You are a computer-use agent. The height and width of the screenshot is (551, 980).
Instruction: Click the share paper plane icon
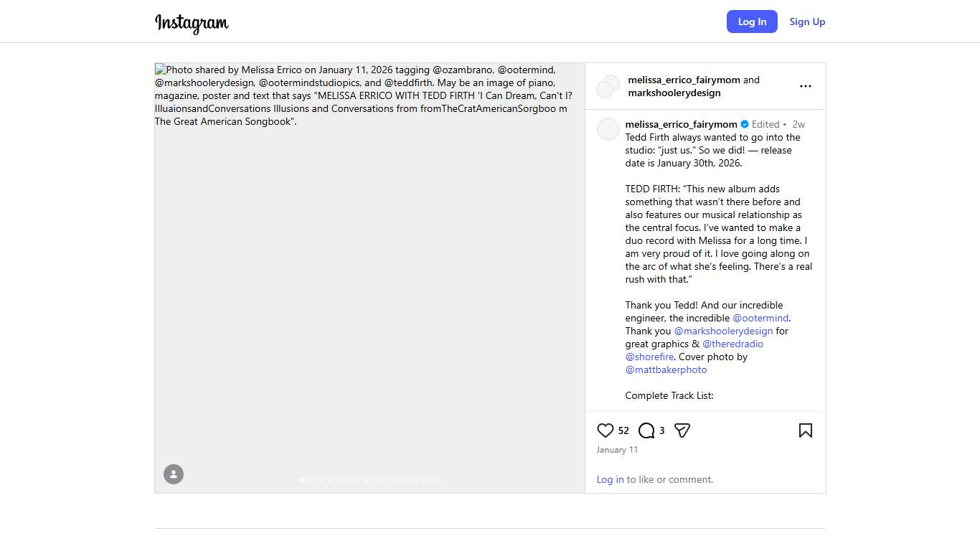tap(682, 430)
